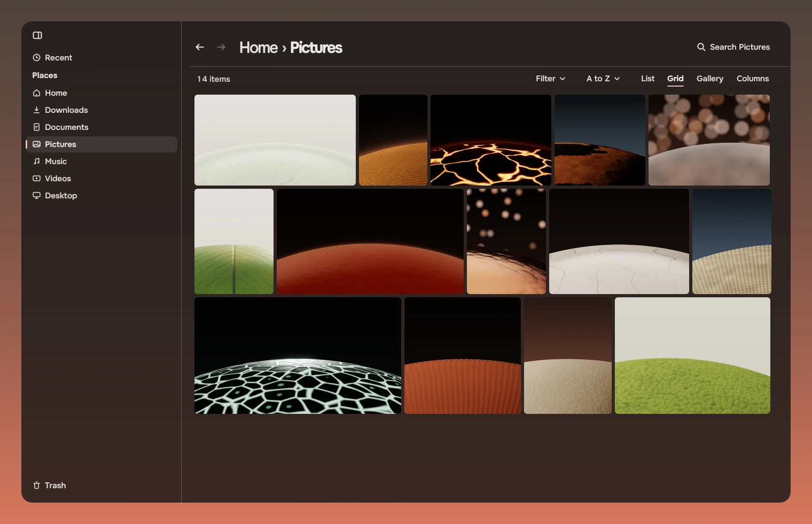Click the Search Pictures field
Screen dimensions: 812x524
point(733,47)
